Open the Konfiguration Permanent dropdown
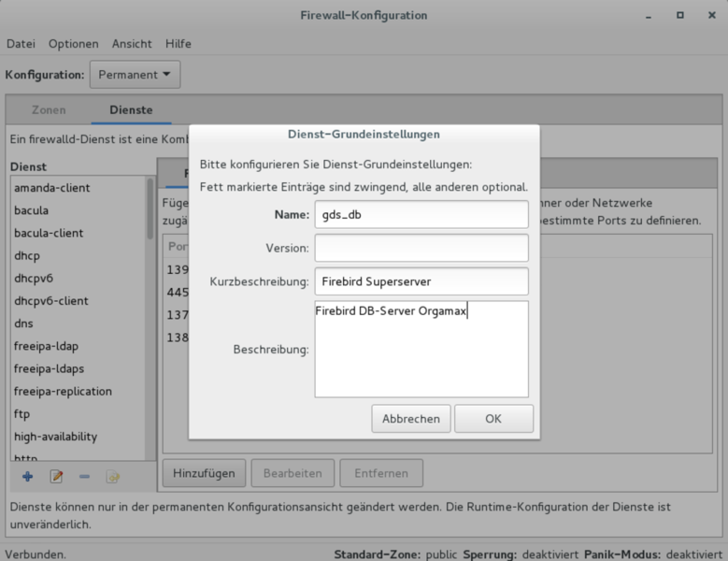Screen dimensions: 728x561 pos(135,74)
